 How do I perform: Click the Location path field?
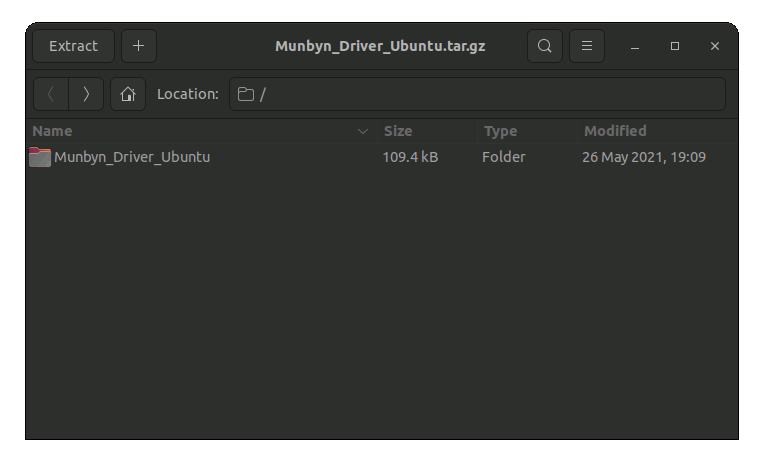coord(478,94)
